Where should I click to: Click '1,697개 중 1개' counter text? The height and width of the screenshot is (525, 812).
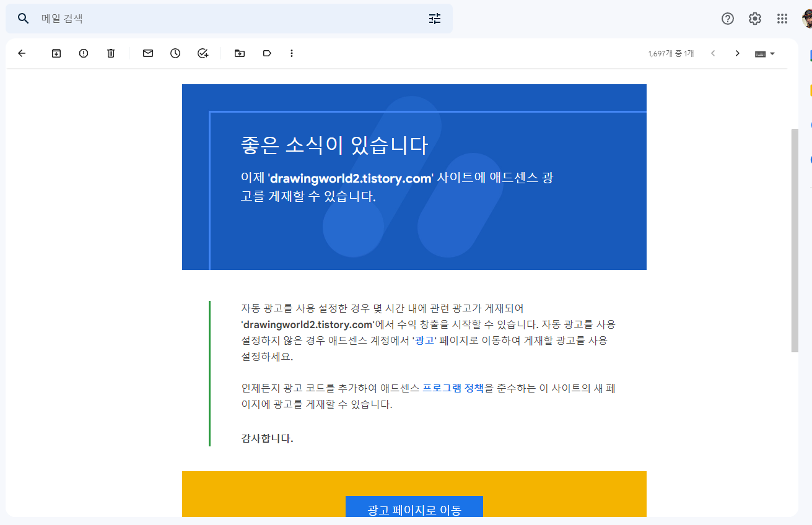point(671,54)
